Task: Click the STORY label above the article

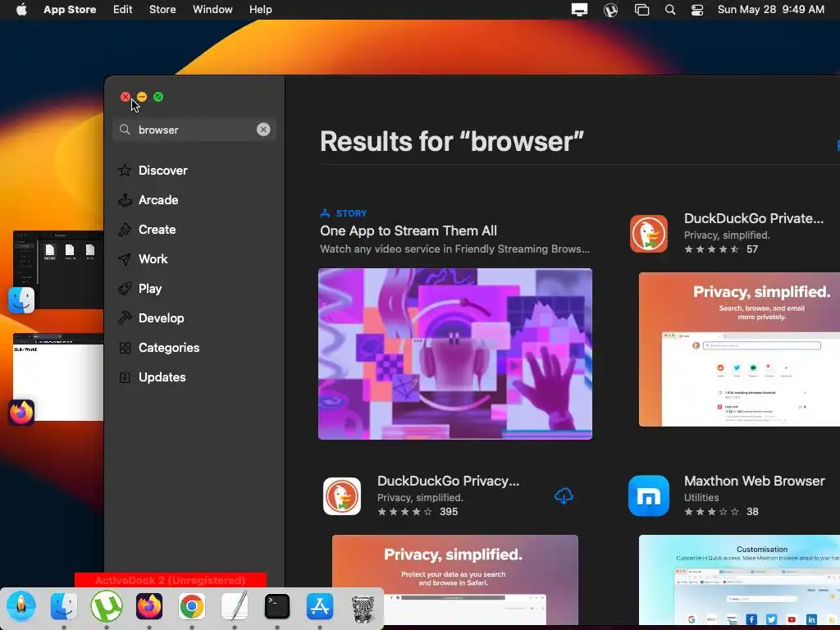Action: (x=351, y=213)
